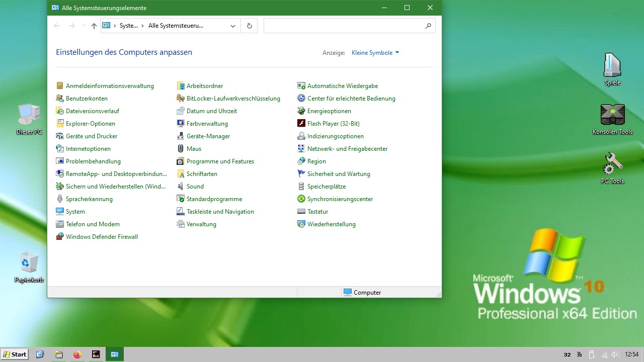Open RemoteApp- und Desktopverbindungen link

click(x=116, y=174)
